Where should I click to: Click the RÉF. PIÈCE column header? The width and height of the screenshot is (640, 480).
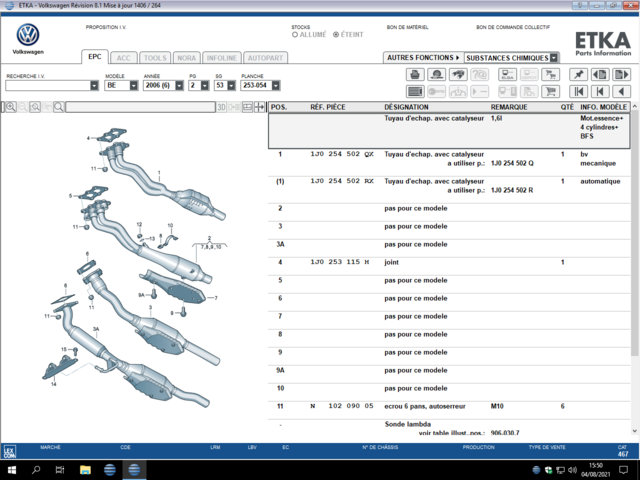[x=328, y=107]
